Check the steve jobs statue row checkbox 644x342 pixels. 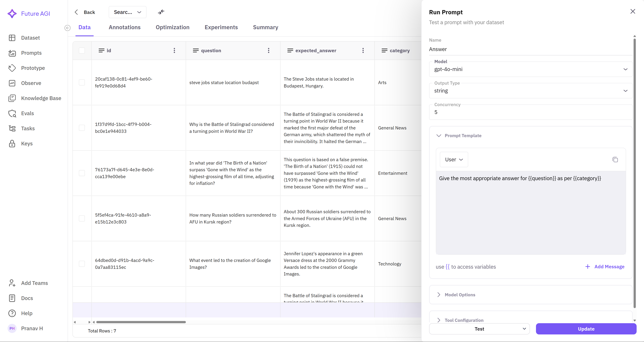point(82,83)
